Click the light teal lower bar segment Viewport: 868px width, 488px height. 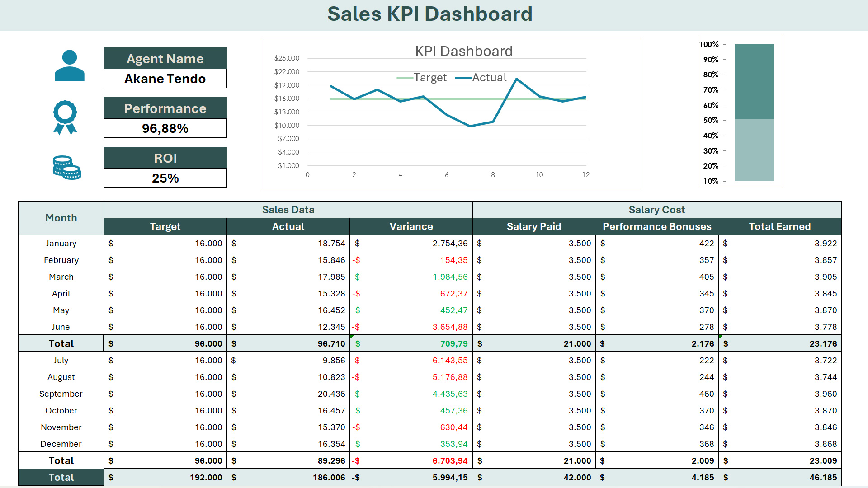tap(754, 150)
